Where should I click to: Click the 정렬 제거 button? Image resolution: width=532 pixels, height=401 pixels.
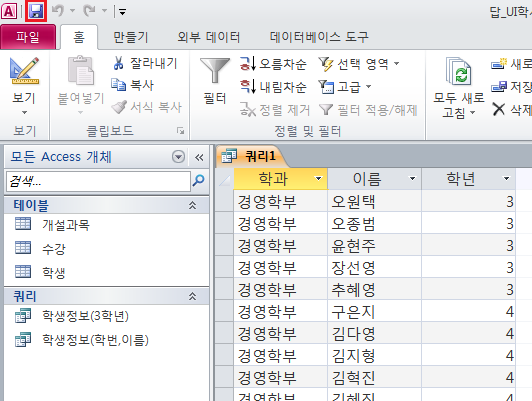[x=275, y=110]
